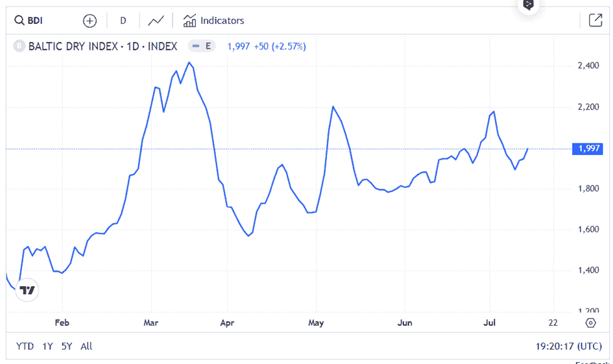Click the Baltic Dry Index logo icon
Viewport: 613px width, 364px height.
tap(19, 46)
